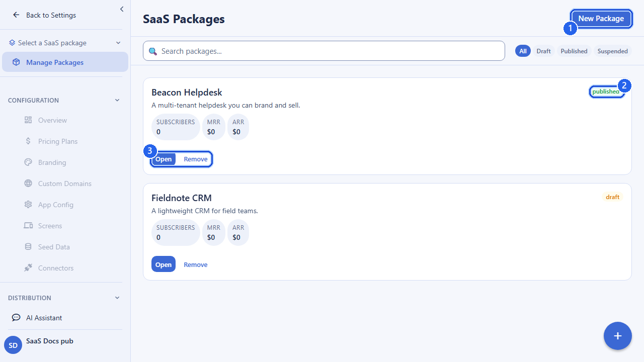644x362 pixels.
Task: Remove the Fieldnote CRM package
Action: [x=196, y=264]
